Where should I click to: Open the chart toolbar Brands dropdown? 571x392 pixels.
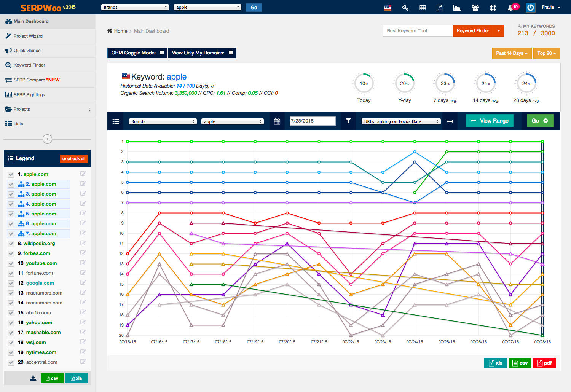[x=163, y=121]
